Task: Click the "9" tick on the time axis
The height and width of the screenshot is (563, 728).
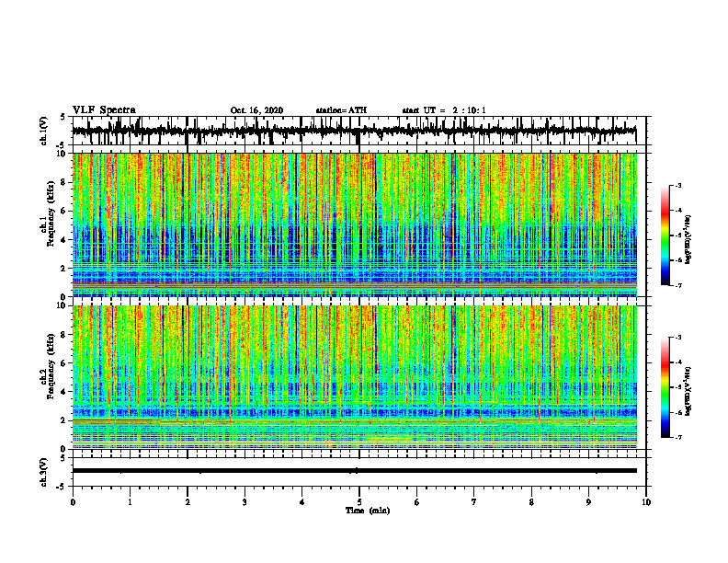Action: coord(588,502)
